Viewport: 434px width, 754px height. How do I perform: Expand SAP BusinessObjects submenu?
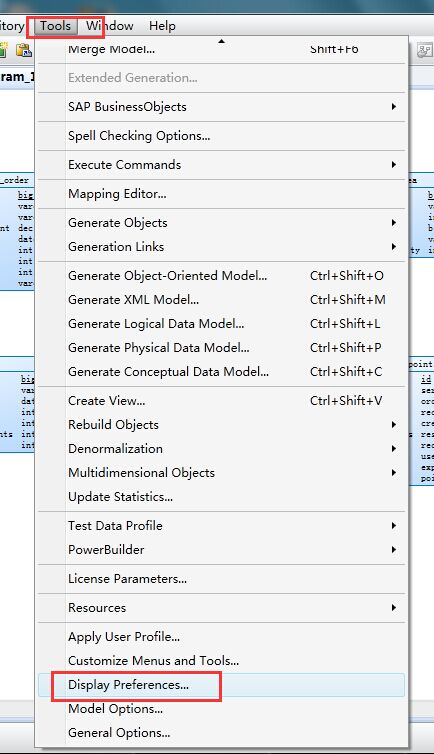(221, 107)
